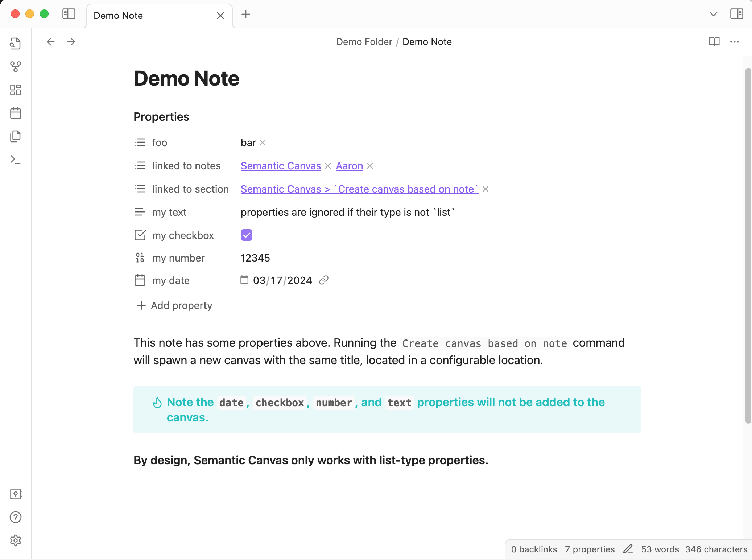Open settings gear at bottom left
Image resolution: width=752 pixels, height=560 pixels.
[x=16, y=540]
